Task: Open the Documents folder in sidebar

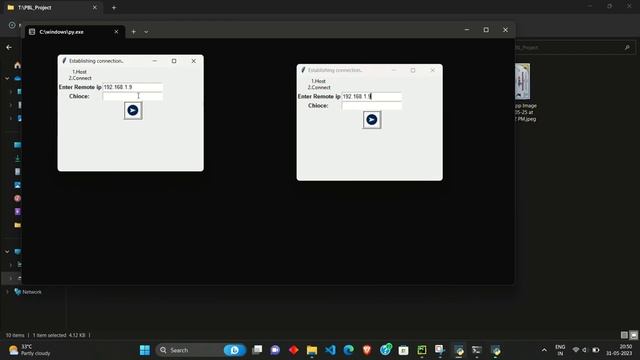Action: [x=18, y=171]
